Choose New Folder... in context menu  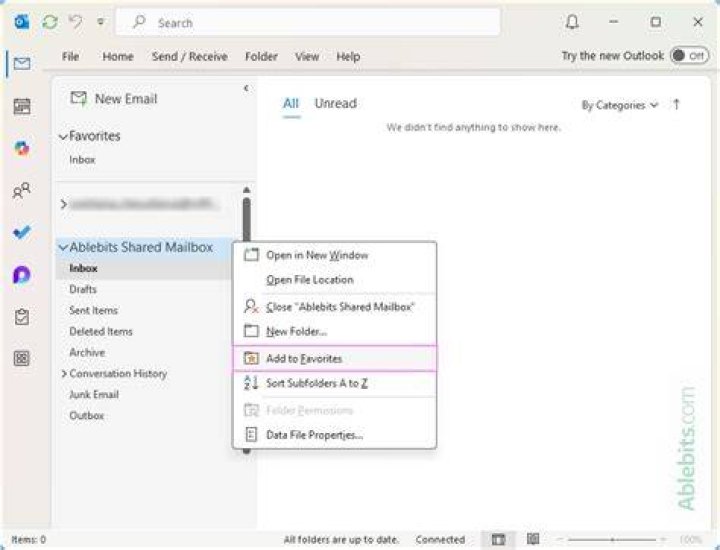click(x=335, y=331)
